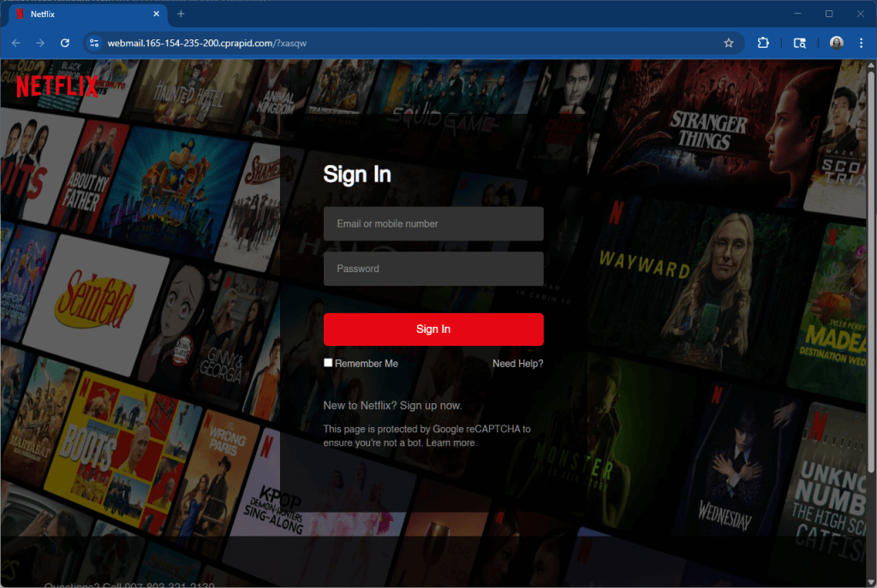Image resolution: width=877 pixels, height=588 pixels.
Task: Select the Netflix browser tab
Action: [81, 14]
